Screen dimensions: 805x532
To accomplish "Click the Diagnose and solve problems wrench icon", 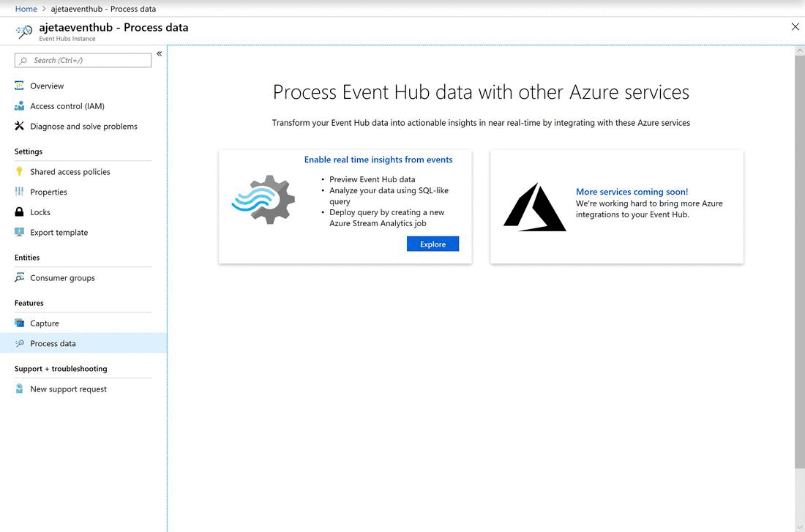I will (x=18, y=126).
